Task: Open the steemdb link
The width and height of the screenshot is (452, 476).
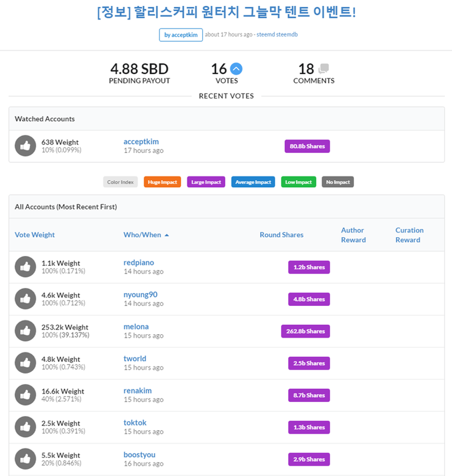Action: tap(287, 35)
